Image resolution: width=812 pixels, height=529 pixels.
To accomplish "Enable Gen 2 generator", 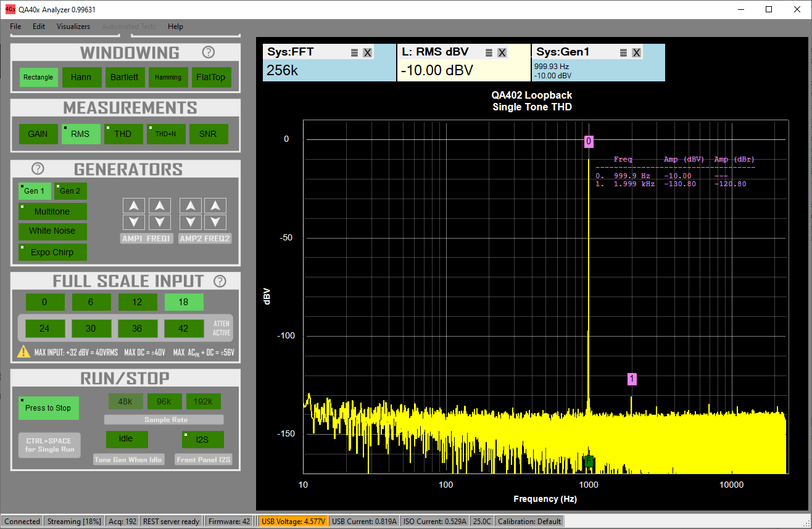I will (x=70, y=191).
